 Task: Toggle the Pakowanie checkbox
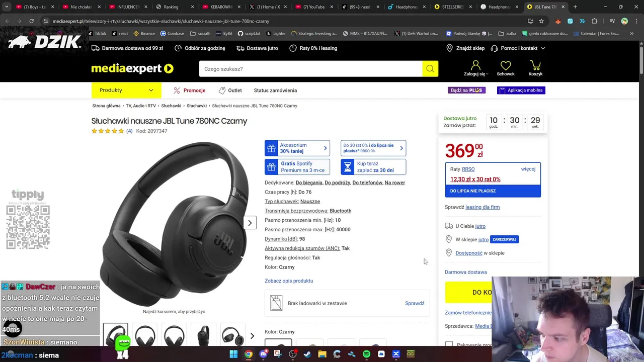click(449, 344)
